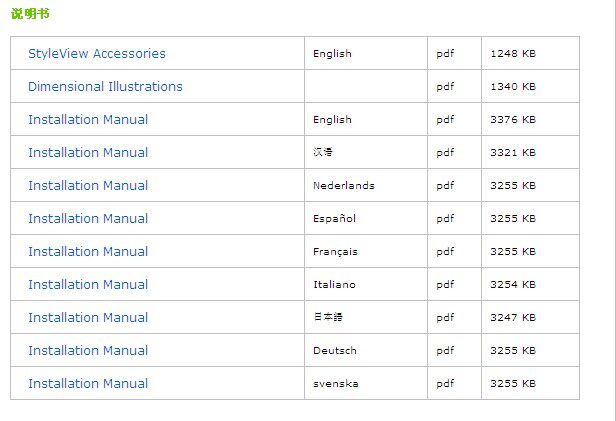Open the Italiano Installation Manual link
The width and height of the screenshot is (616, 421).
point(88,285)
